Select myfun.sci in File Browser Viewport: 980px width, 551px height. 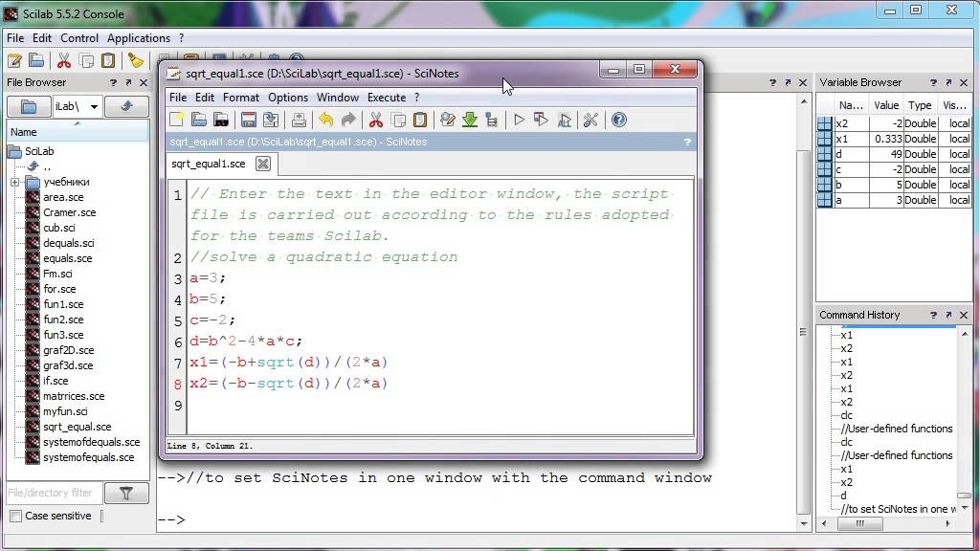(x=65, y=411)
